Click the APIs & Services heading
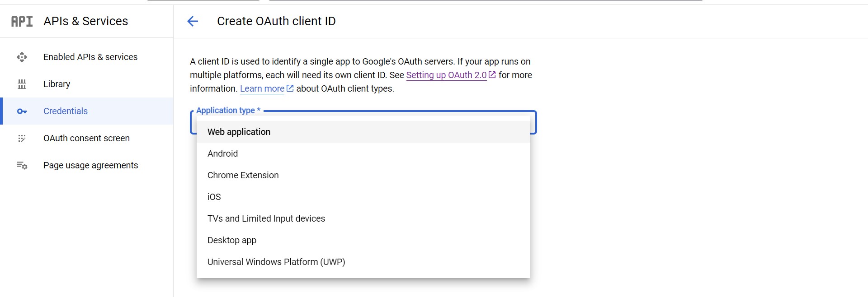Viewport: 868px width, 297px height. [86, 21]
